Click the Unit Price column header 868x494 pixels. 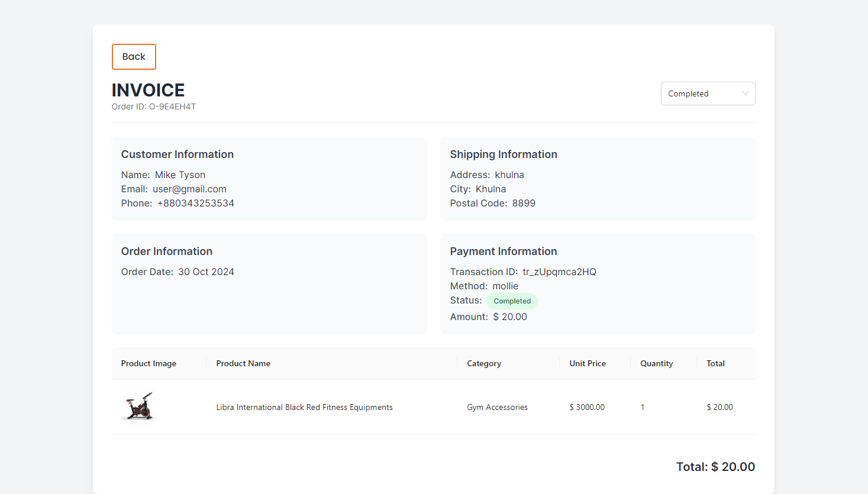(587, 364)
